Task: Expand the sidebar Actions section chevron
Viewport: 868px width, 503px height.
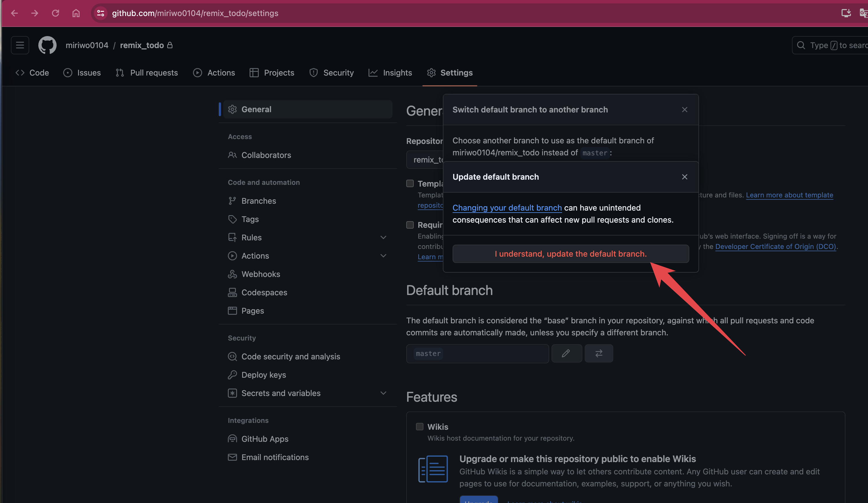Action: [383, 256]
